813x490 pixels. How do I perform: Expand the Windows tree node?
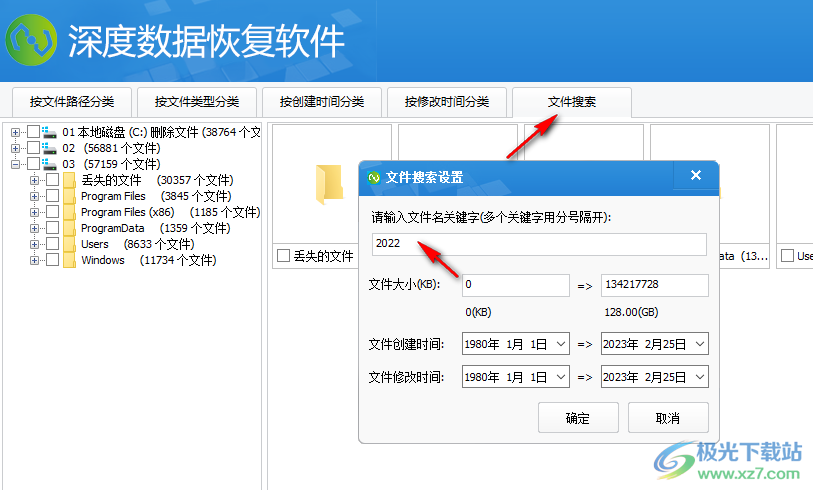(x=34, y=261)
